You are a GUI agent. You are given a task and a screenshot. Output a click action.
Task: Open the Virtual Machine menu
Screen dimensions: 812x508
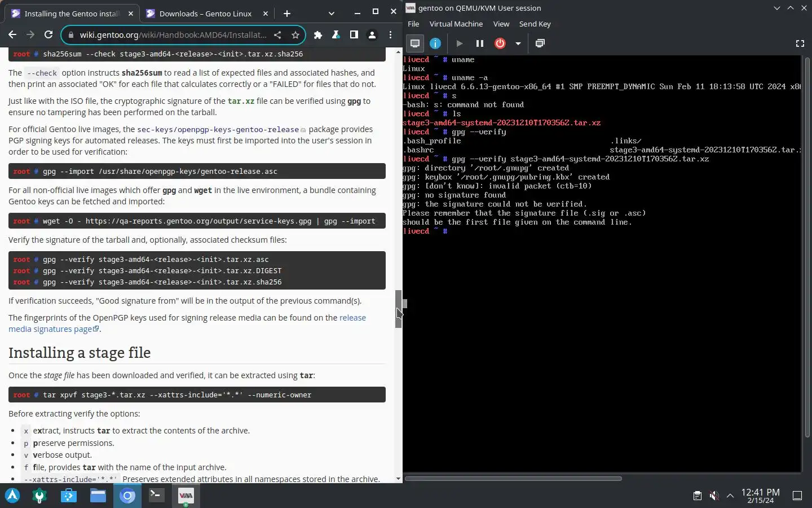(x=456, y=24)
